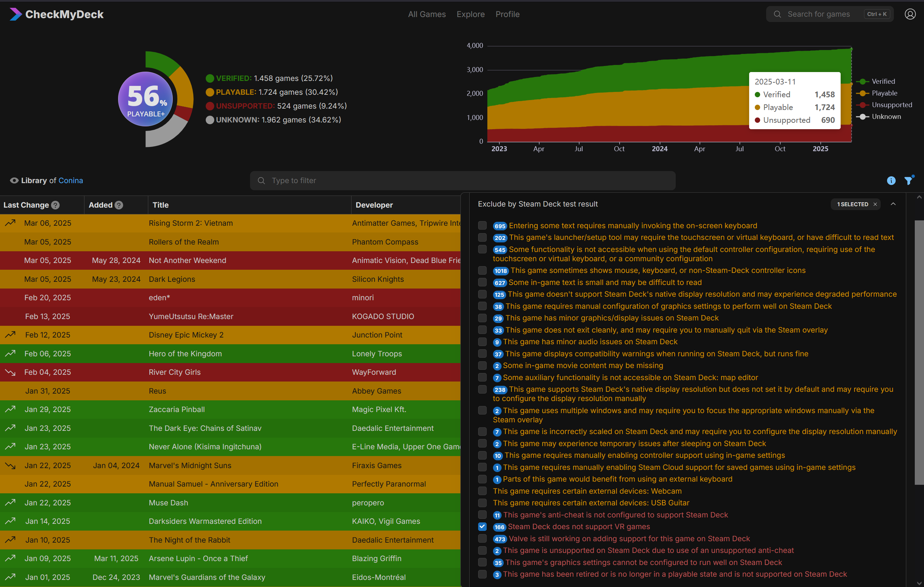Open the user account icon
The width and height of the screenshot is (924, 587).
point(910,14)
